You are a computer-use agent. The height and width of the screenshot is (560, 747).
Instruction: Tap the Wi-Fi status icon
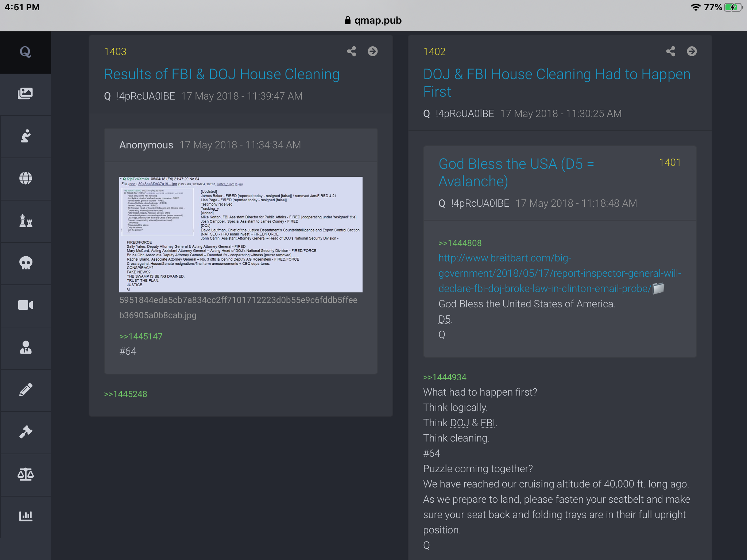pos(696,7)
